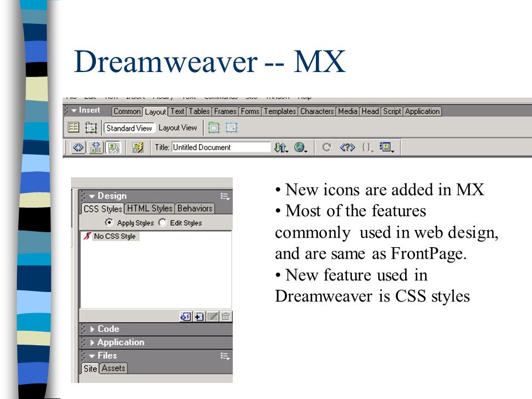
Task: Open the View Options icon
Action: pyautogui.click(x=387, y=147)
